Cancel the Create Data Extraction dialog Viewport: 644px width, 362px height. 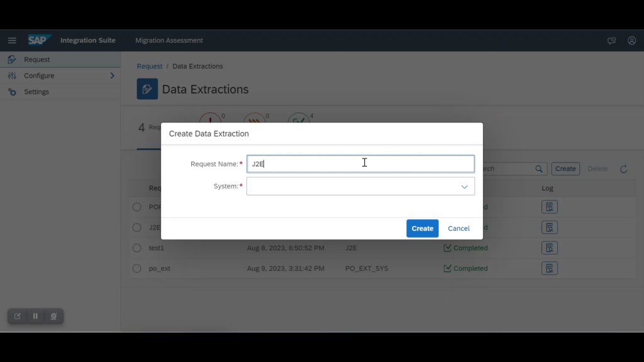(458, 228)
